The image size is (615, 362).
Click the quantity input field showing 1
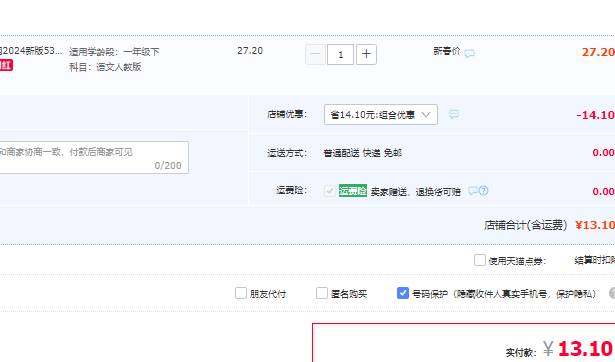[x=340, y=54]
